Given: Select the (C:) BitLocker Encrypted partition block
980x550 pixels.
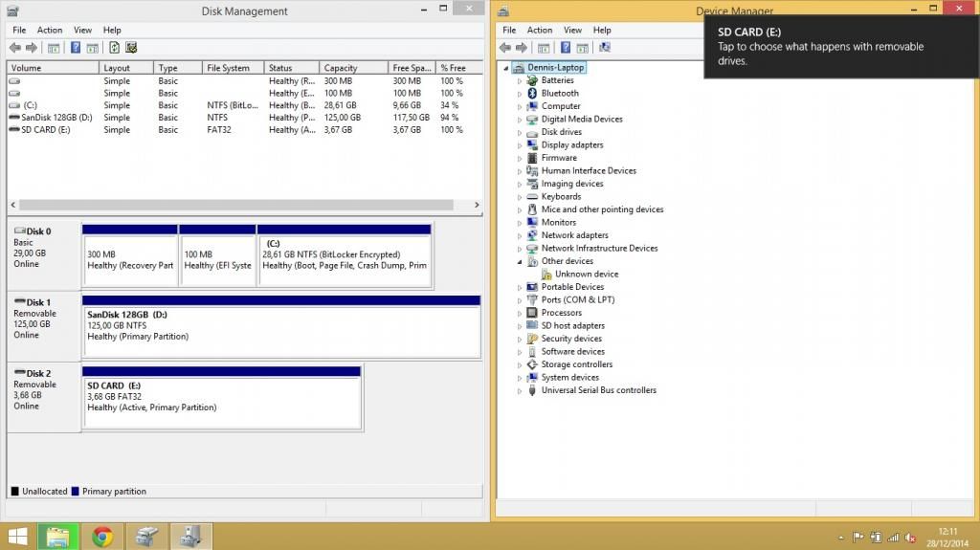Looking at the screenshot, I should point(345,256).
